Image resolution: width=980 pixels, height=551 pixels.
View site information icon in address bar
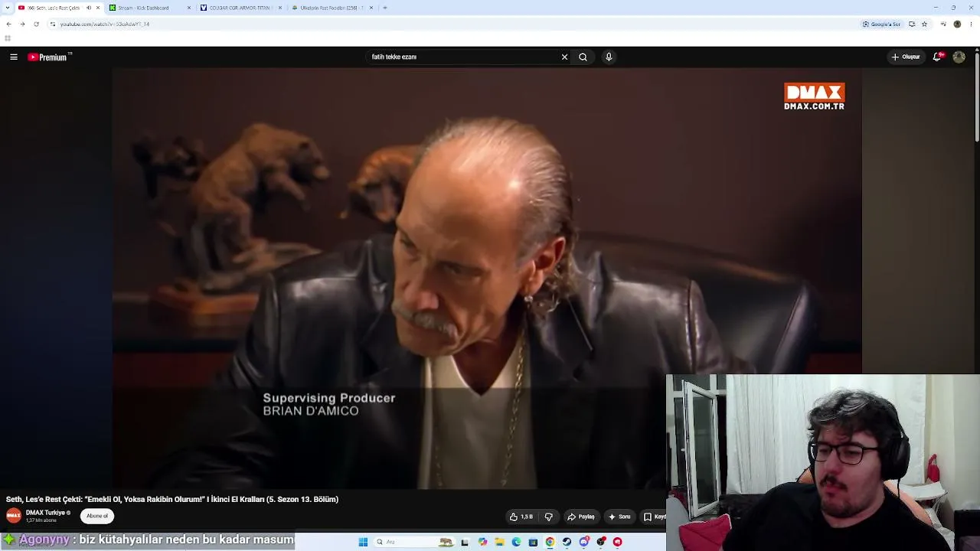(53, 24)
